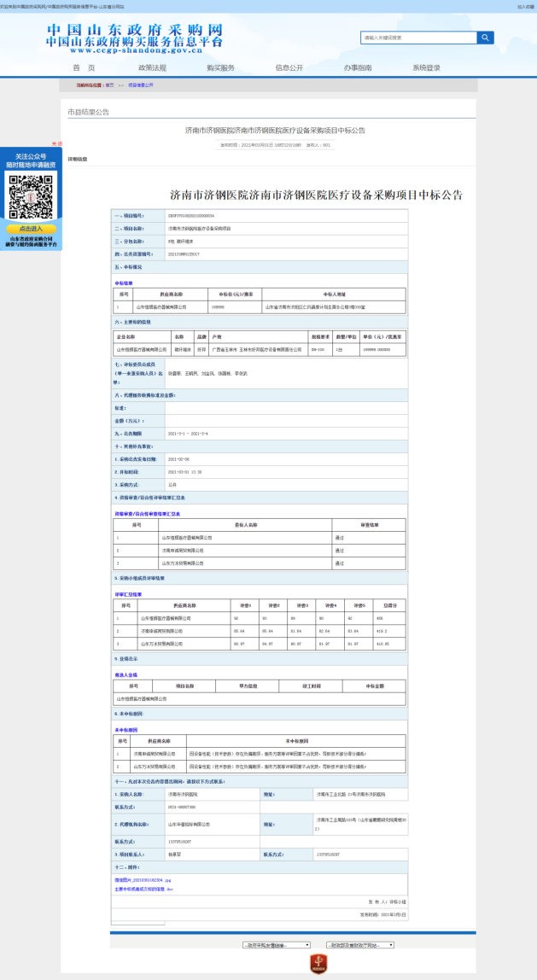Open the 办事指南 navigation item
The width and height of the screenshot is (537, 980).
[358, 68]
